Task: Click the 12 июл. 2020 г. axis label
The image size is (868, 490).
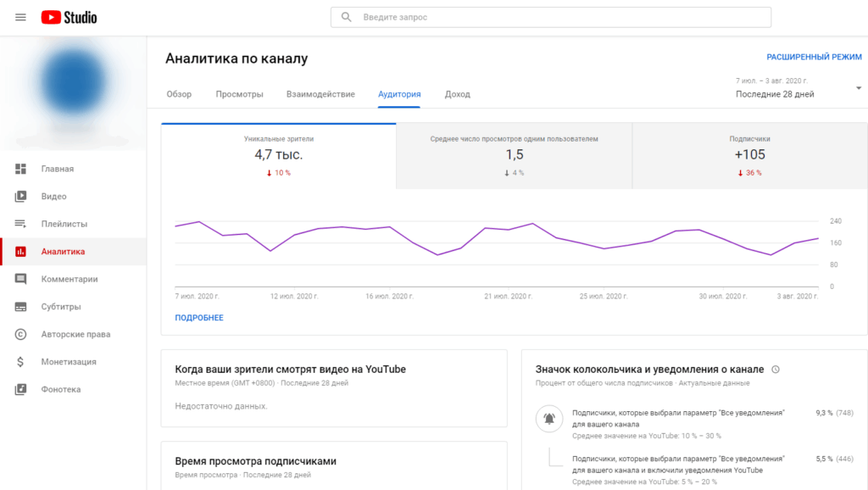Action: [294, 296]
